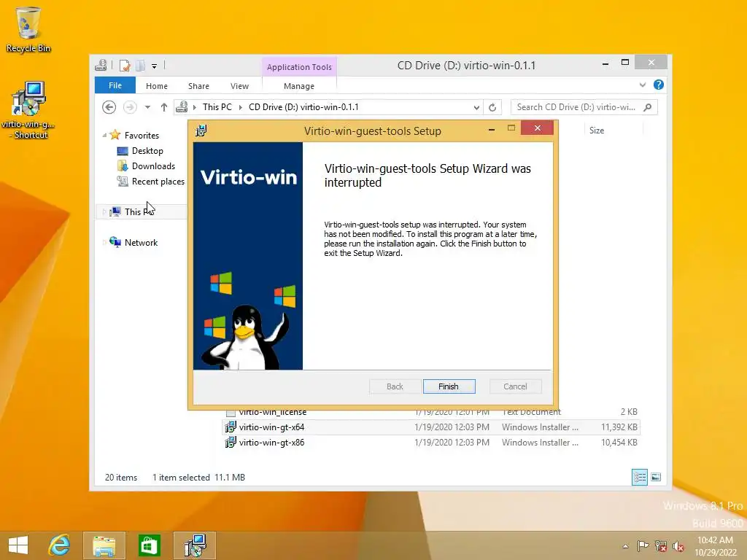Close the Virtio-win-guest-tools Setup dialog
Image resolution: width=747 pixels, height=560 pixels.
click(537, 128)
